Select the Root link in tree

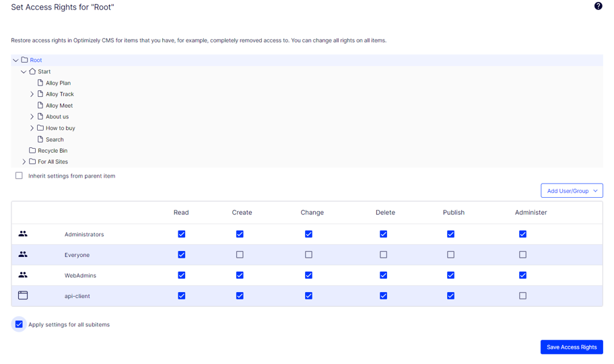click(x=36, y=61)
